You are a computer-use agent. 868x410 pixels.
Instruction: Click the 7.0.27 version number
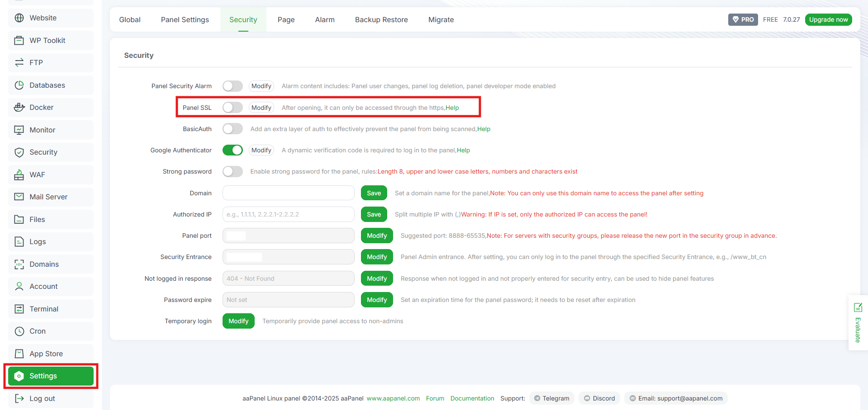[x=792, y=19]
